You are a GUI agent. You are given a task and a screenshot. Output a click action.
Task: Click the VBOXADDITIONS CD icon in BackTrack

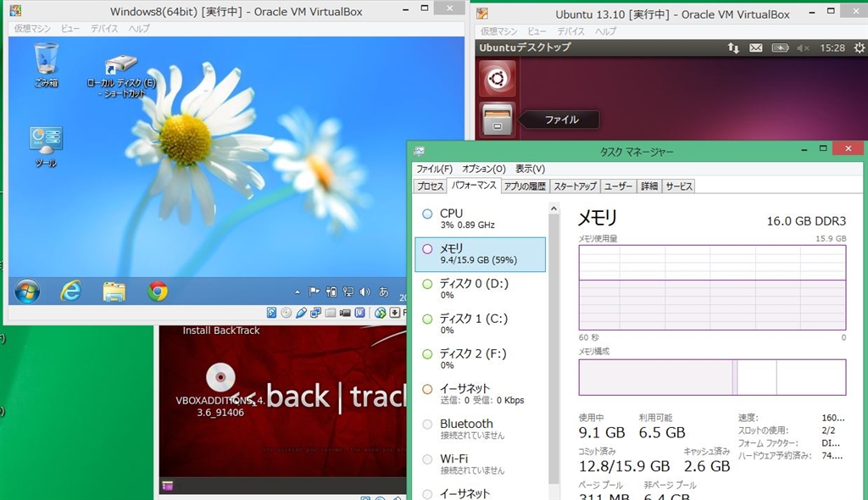click(x=220, y=378)
